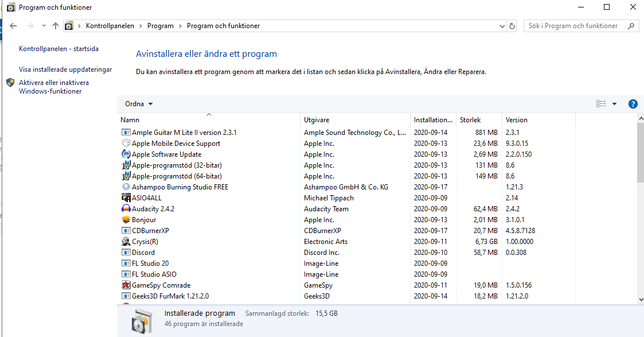Screen dimensions: 644x337
Task: Sort programs by the Storlek column
Action: 470,120
